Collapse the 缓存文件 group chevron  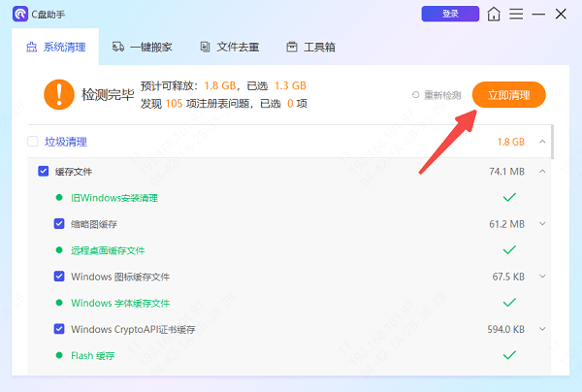(542, 172)
